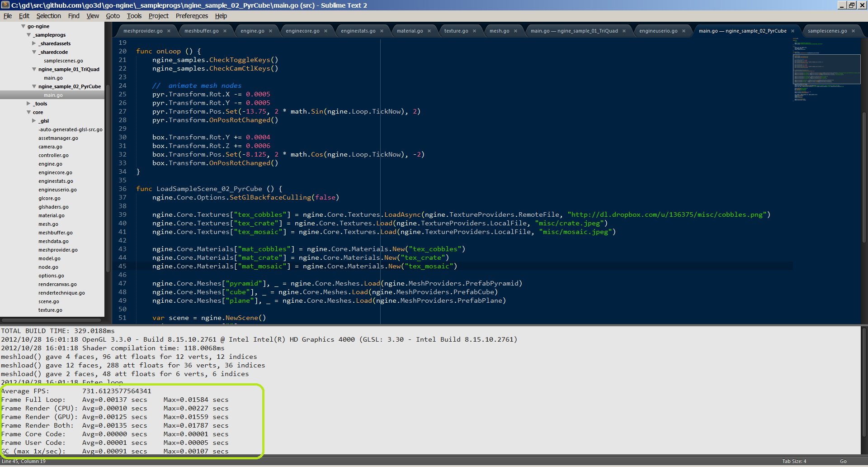Open the File menu
Image resolution: width=868 pixels, height=467 pixels.
[x=8, y=16]
